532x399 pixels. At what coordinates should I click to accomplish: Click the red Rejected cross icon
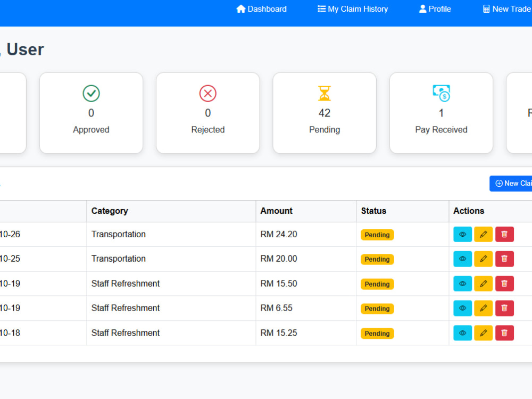(208, 93)
